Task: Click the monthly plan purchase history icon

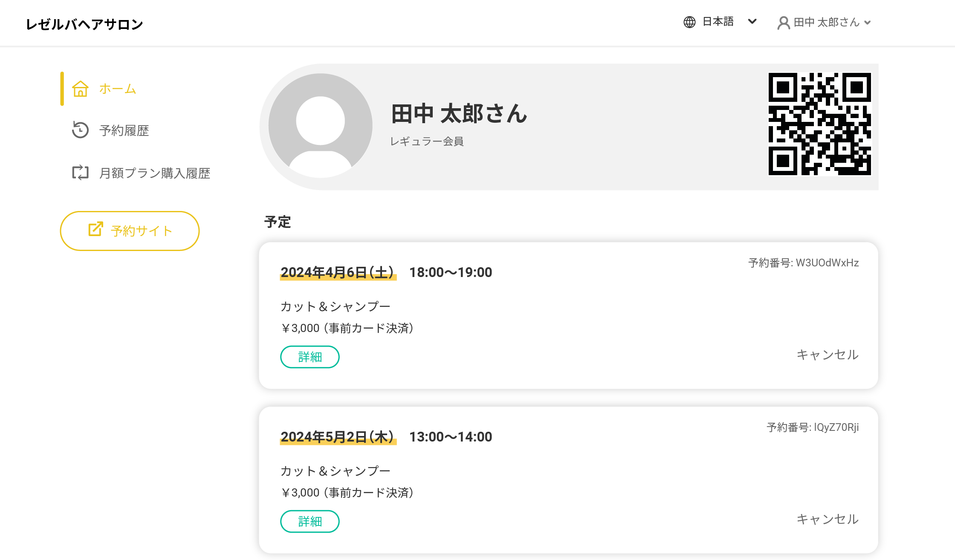Action: 80,173
